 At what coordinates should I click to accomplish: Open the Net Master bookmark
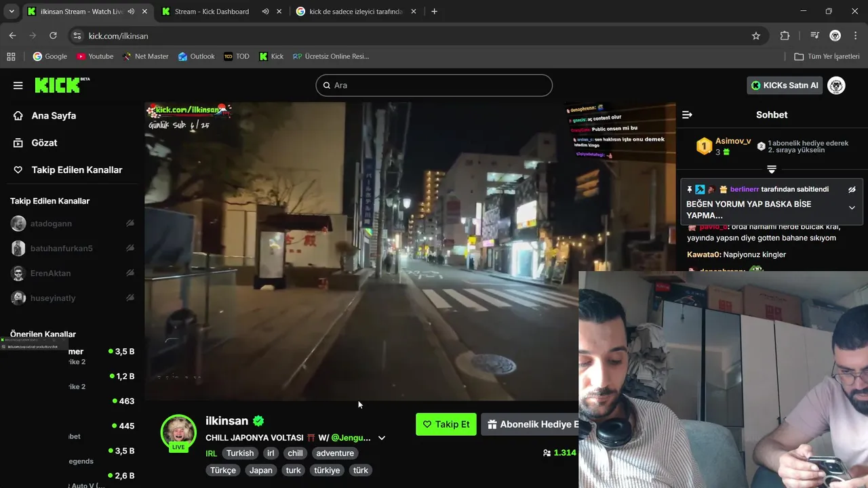point(145,56)
